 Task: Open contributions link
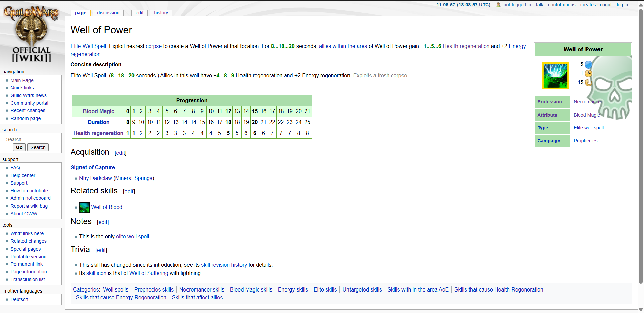[561, 5]
